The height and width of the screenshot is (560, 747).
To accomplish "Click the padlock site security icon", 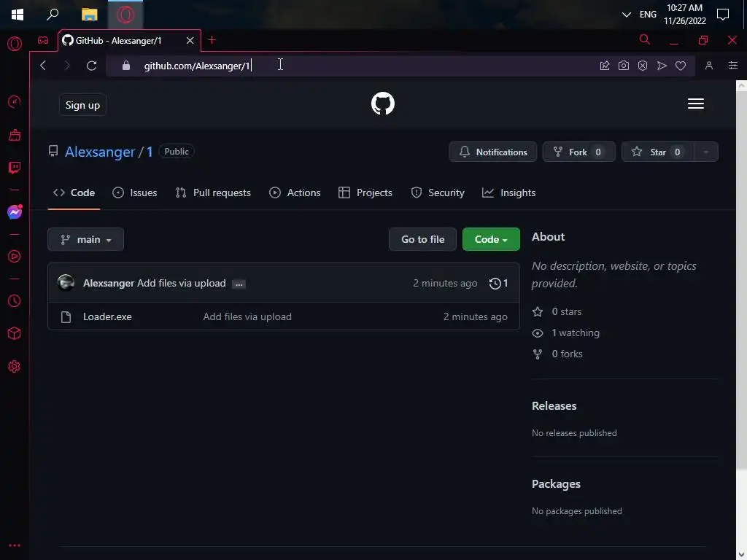I will [125, 65].
